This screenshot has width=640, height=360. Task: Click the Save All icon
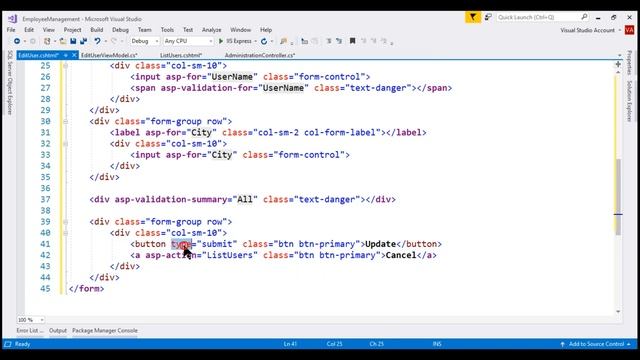84,41
